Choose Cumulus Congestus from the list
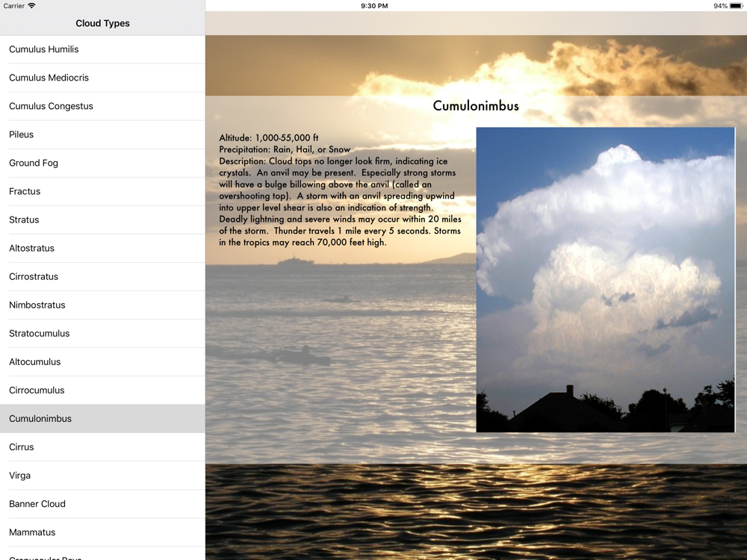Image resolution: width=747 pixels, height=560 pixels. tap(102, 106)
